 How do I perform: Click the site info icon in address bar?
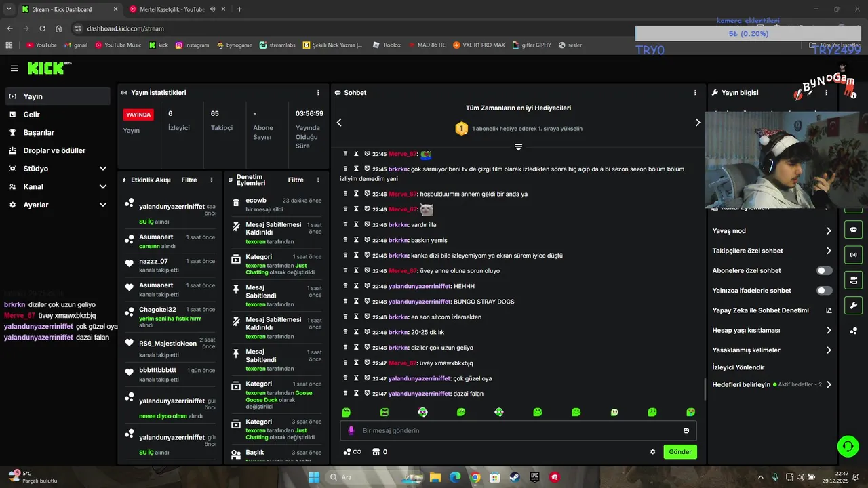pos(79,28)
